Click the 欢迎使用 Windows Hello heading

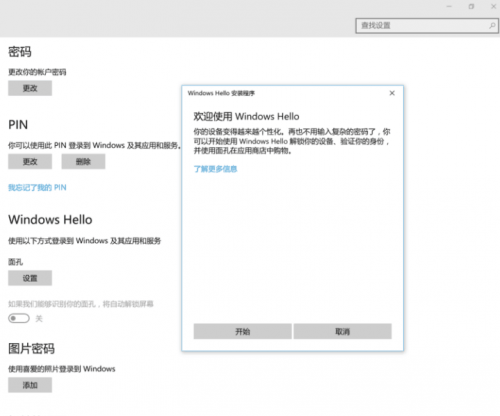coord(246,116)
